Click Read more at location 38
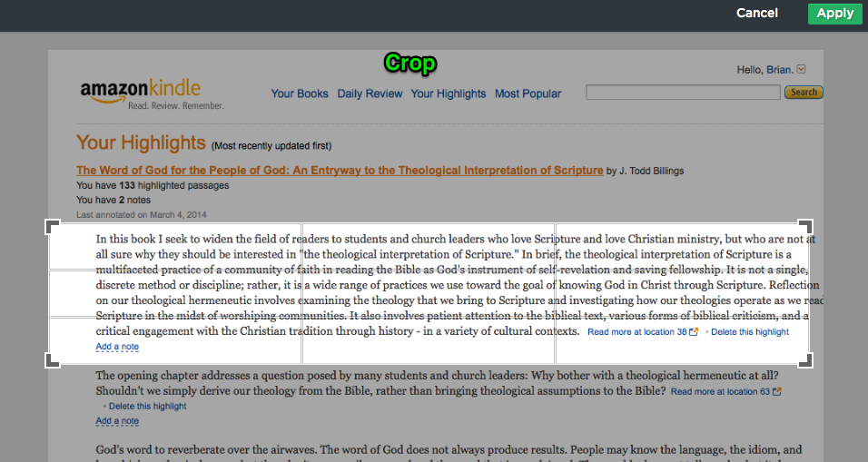868x462 pixels. pyautogui.click(x=636, y=332)
